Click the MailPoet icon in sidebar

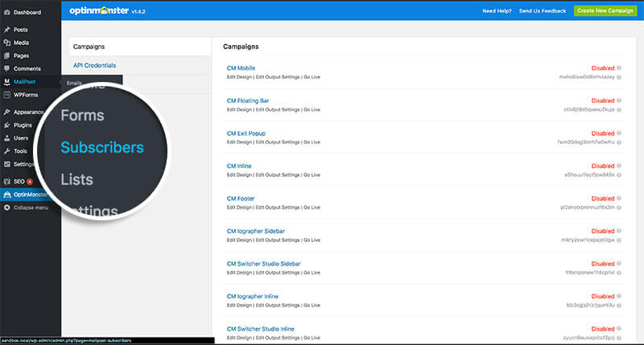tap(7, 82)
